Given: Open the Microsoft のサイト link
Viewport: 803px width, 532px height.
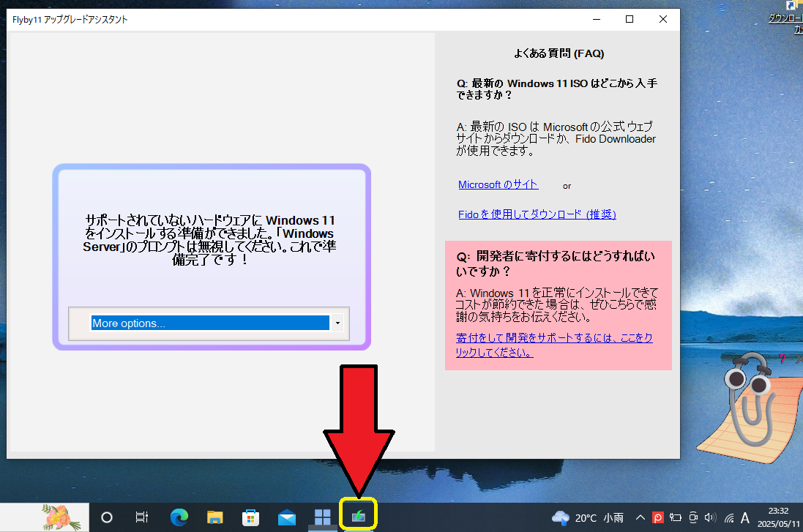Looking at the screenshot, I should [498, 185].
